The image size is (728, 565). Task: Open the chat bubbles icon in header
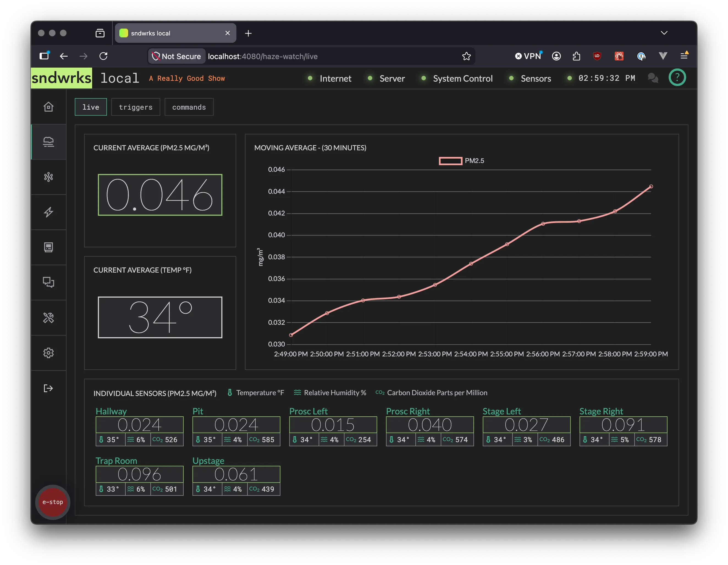[653, 78]
